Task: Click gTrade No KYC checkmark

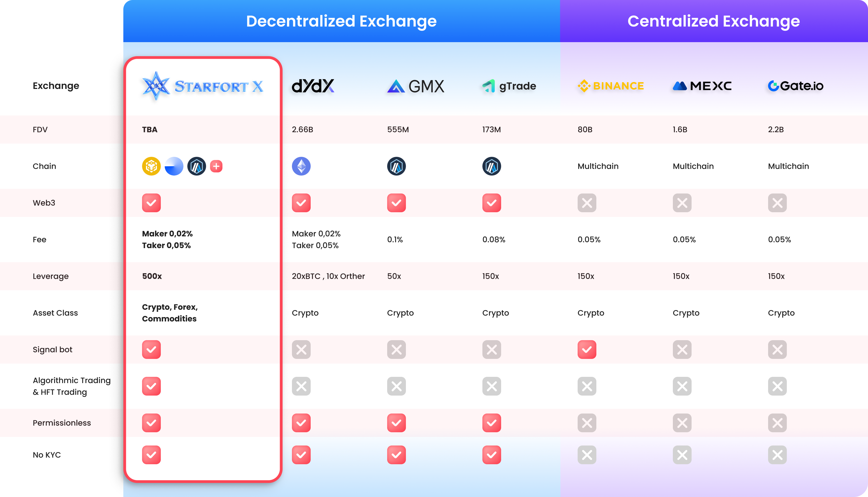Action: tap(492, 455)
